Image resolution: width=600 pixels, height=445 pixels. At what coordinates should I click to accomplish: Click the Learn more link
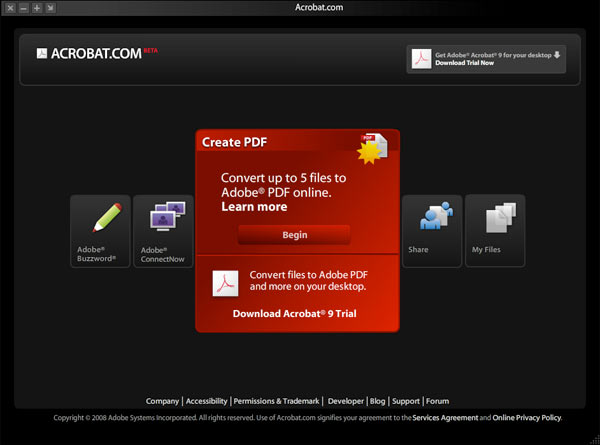[254, 207]
